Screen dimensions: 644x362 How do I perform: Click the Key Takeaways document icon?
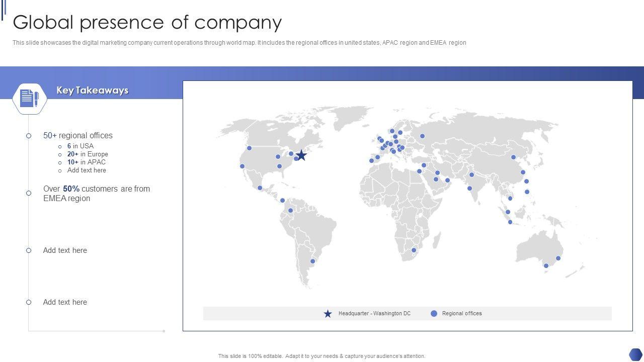click(29, 98)
